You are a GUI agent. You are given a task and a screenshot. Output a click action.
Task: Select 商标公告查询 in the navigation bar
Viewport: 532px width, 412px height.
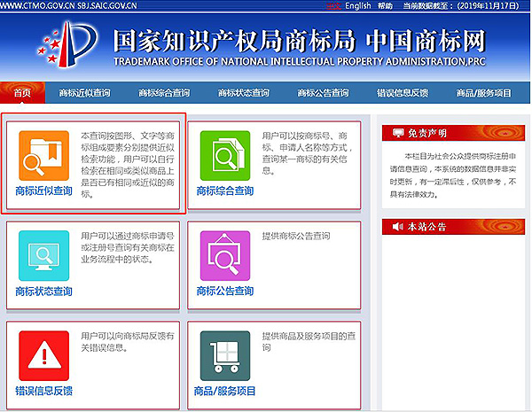click(x=323, y=92)
